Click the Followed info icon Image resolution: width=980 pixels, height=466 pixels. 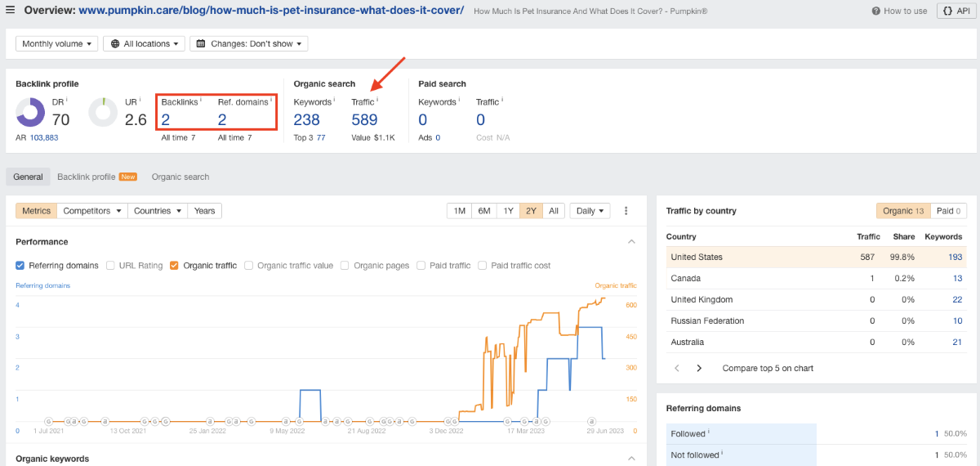coord(709,432)
